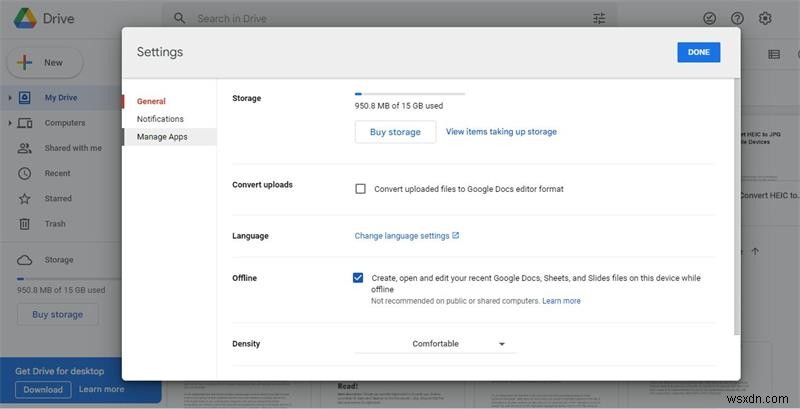Open the Density Comfortable dropdown
The width and height of the screenshot is (800, 409).
click(435, 344)
